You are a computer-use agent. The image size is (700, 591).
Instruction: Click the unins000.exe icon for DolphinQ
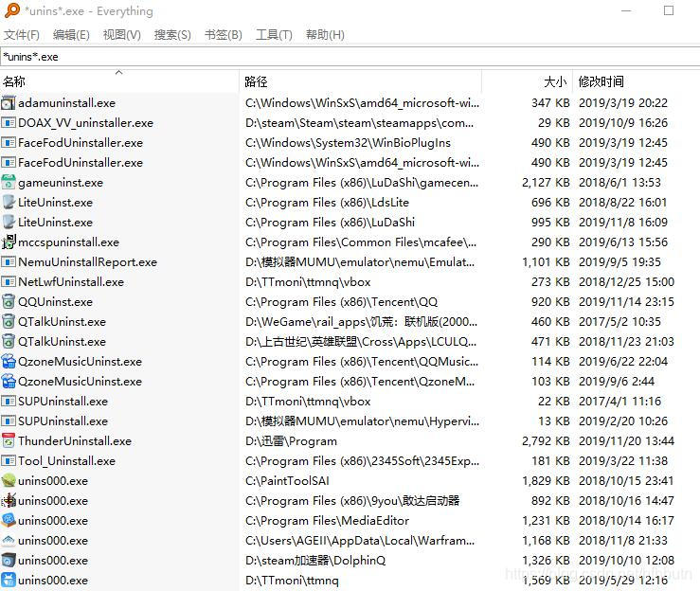point(8,560)
